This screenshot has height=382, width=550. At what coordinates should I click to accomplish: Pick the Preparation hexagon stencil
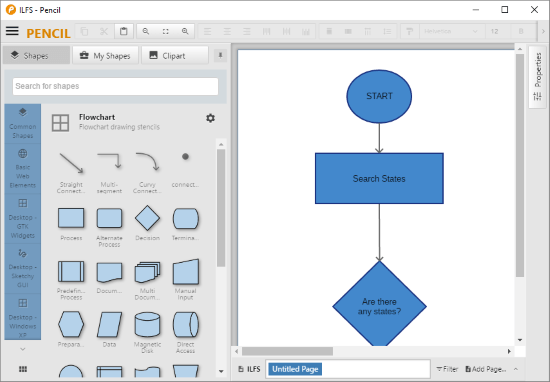pyautogui.click(x=71, y=329)
